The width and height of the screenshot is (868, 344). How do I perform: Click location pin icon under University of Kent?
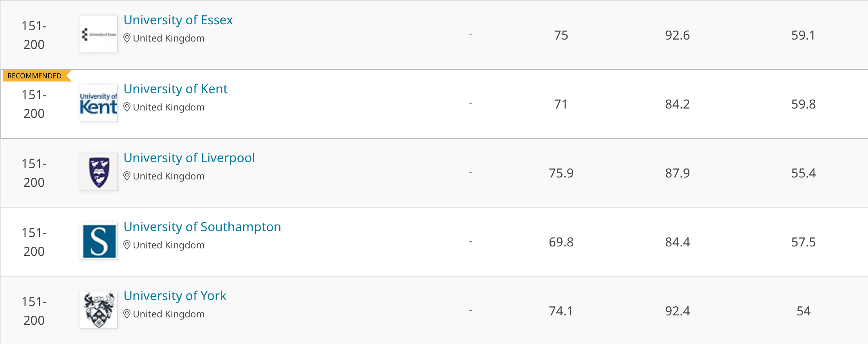(x=127, y=107)
